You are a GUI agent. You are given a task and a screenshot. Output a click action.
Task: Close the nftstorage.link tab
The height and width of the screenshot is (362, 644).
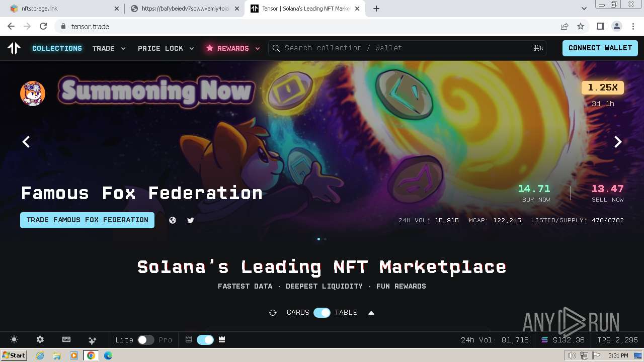click(117, 9)
